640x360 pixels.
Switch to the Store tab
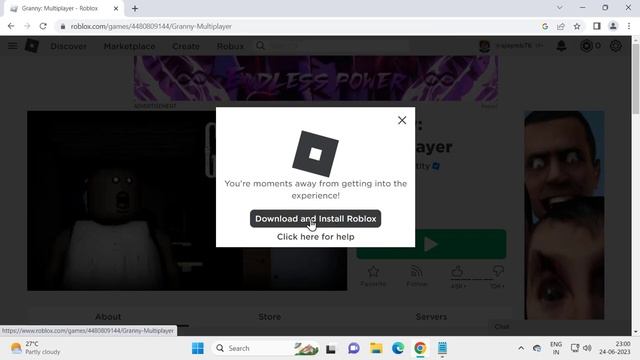[x=269, y=317]
